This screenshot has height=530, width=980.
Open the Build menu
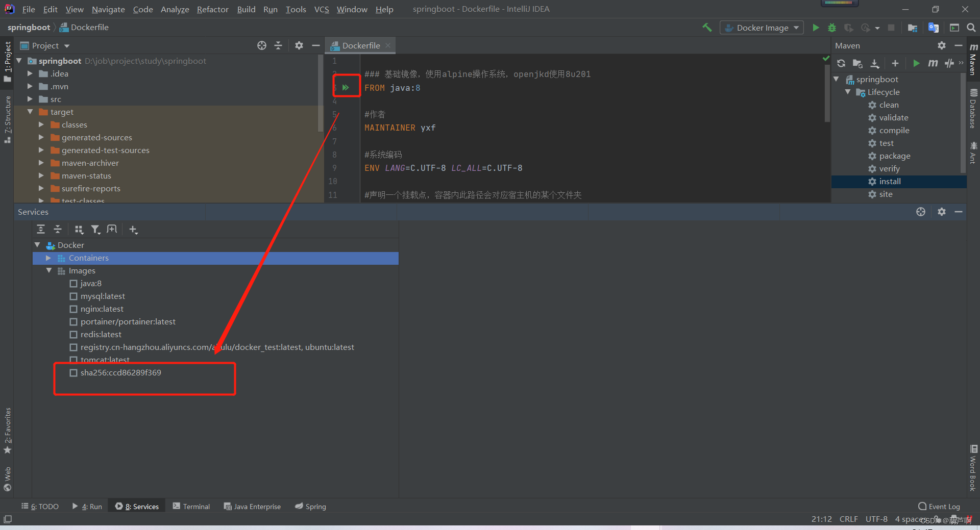point(246,9)
